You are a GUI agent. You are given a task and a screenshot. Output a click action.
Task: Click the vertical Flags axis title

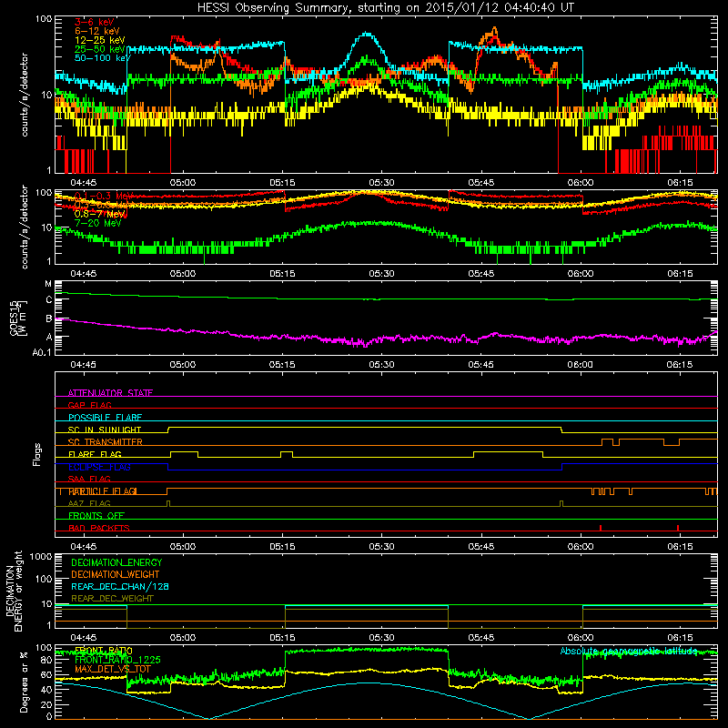(x=37, y=454)
